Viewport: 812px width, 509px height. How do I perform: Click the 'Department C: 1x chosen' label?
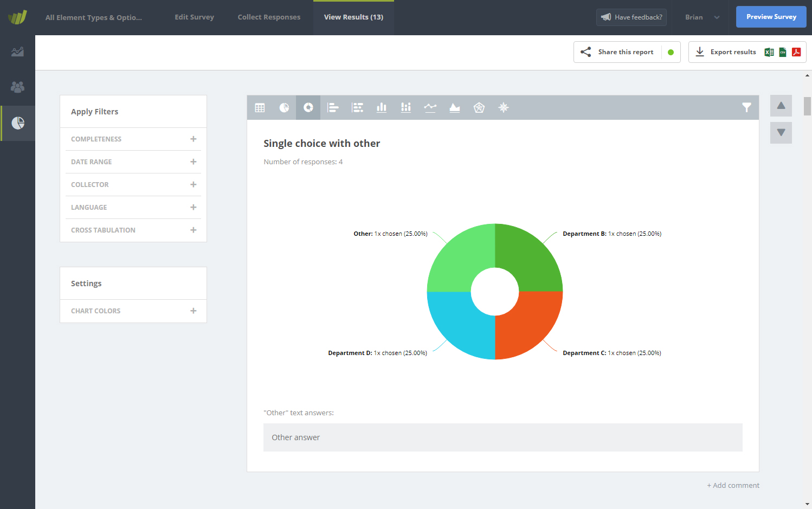pos(612,353)
